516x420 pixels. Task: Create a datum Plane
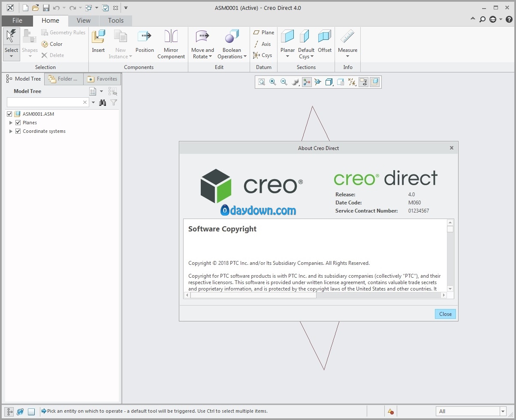[264, 33]
